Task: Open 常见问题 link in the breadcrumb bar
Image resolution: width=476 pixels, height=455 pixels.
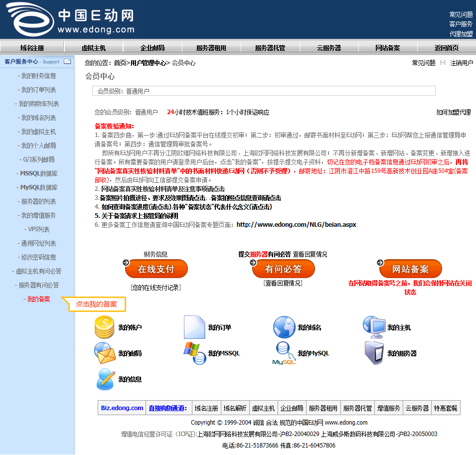Action: tap(424, 63)
